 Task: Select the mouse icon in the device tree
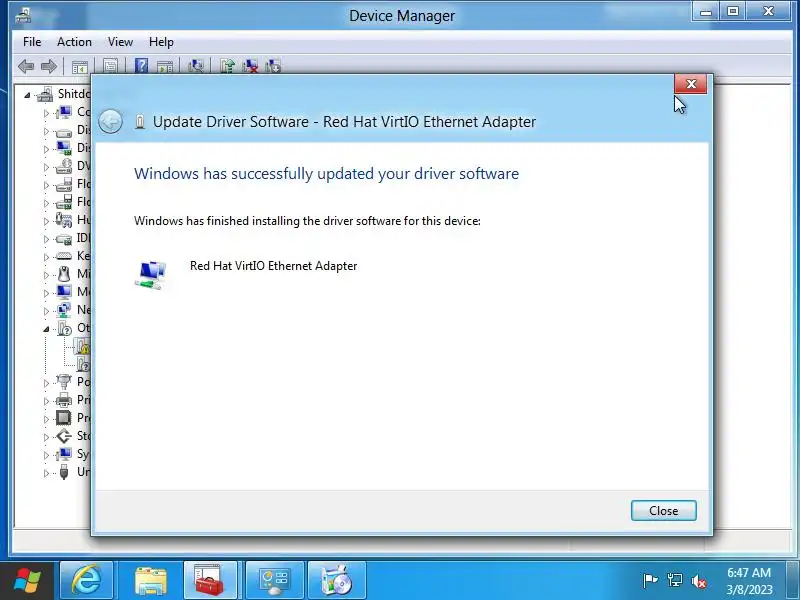64,274
